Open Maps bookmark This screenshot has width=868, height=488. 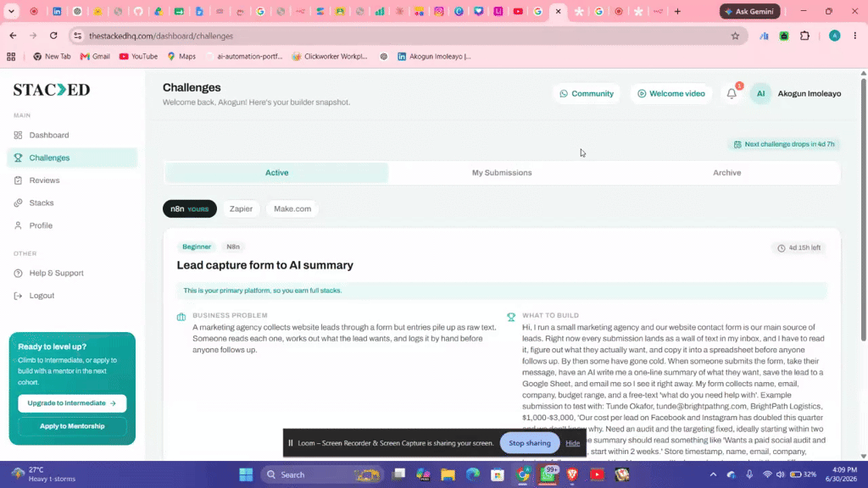[181, 57]
